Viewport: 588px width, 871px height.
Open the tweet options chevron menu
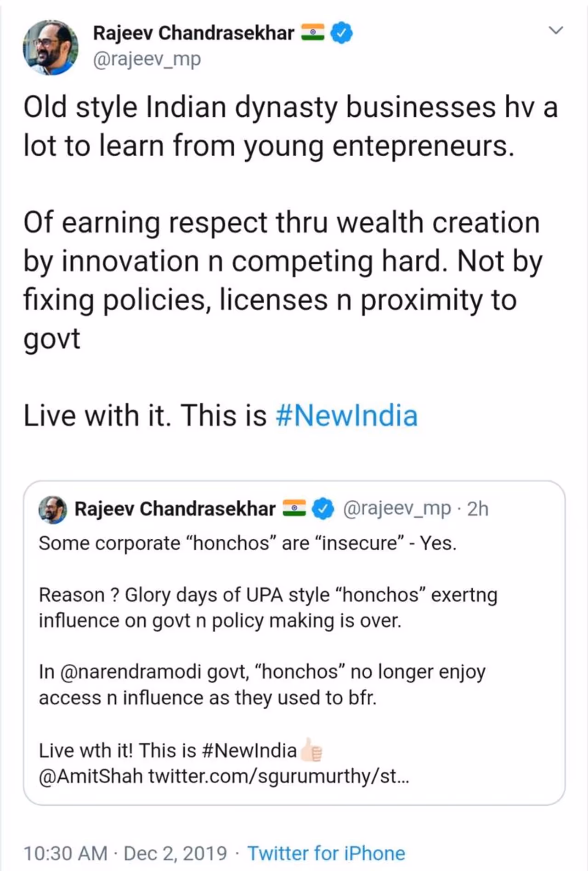556,31
